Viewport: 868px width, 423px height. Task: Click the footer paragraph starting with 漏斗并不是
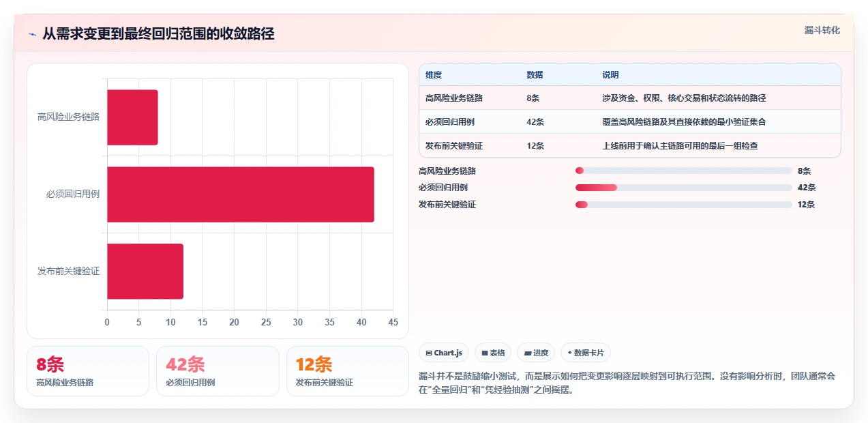click(x=627, y=383)
